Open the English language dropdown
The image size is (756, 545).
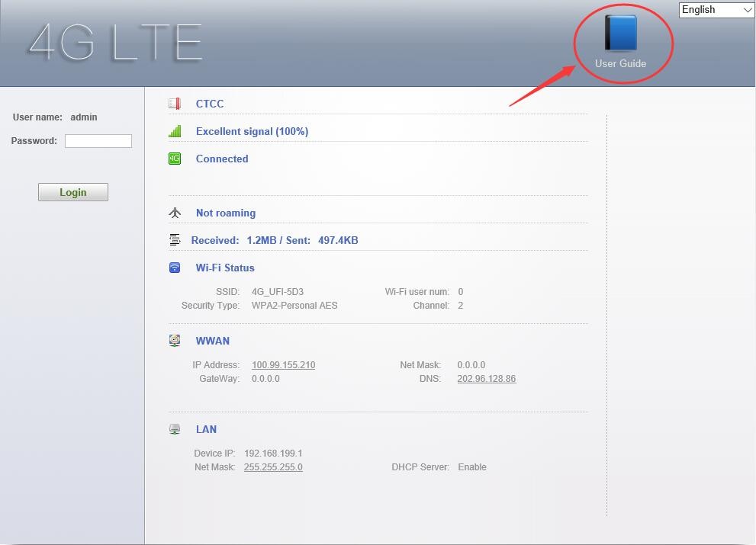click(716, 10)
